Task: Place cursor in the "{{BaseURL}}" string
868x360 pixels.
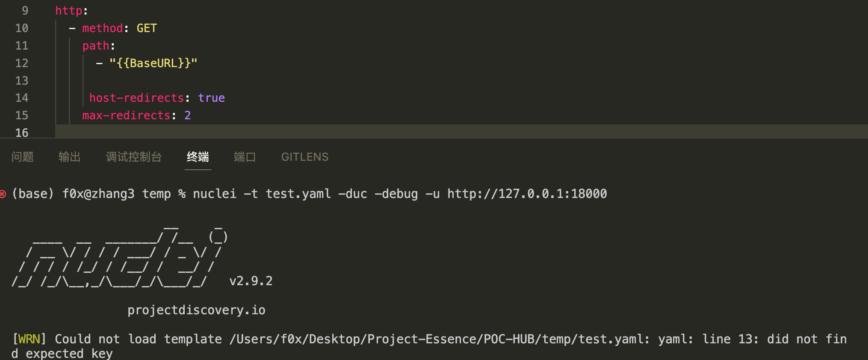Action: [x=153, y=63]
